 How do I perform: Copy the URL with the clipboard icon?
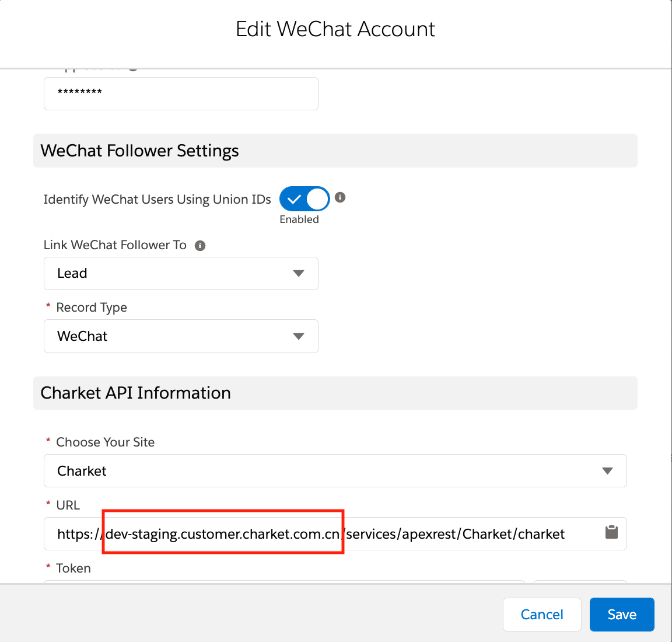click(x=611, y=532)
